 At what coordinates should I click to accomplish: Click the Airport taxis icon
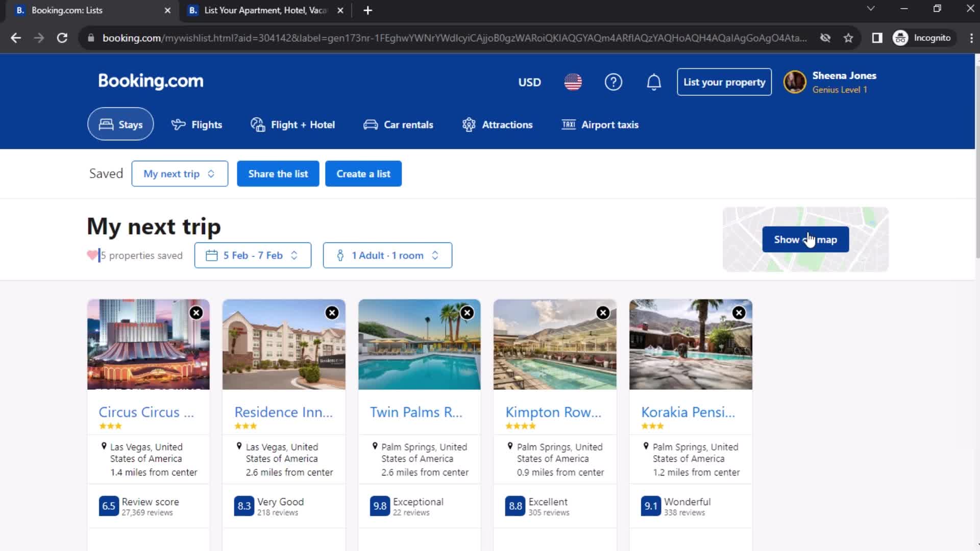(568, 124)
